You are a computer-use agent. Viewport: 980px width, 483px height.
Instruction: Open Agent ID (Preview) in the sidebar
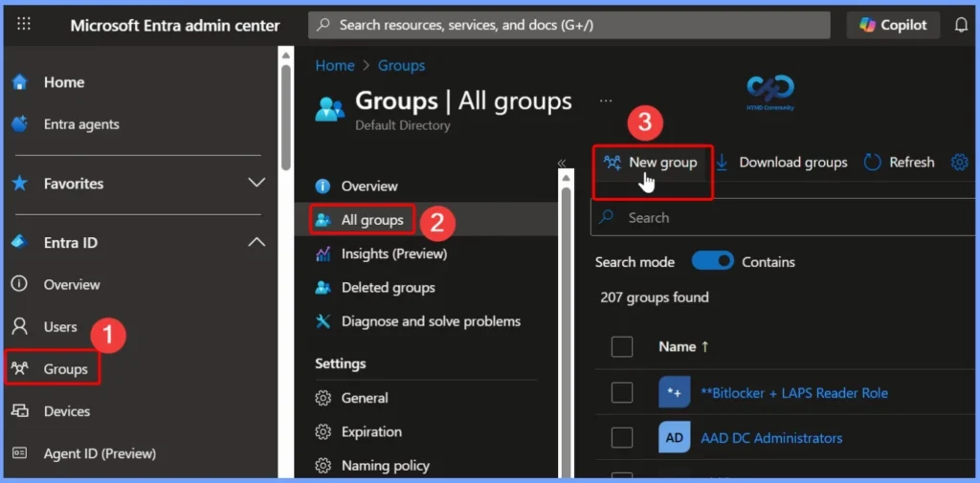[100, 453]
